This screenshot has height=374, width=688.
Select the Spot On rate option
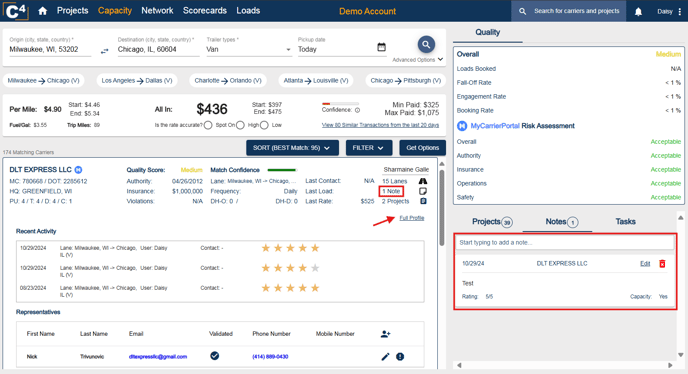pyautogui.click(x=208, y=126)
